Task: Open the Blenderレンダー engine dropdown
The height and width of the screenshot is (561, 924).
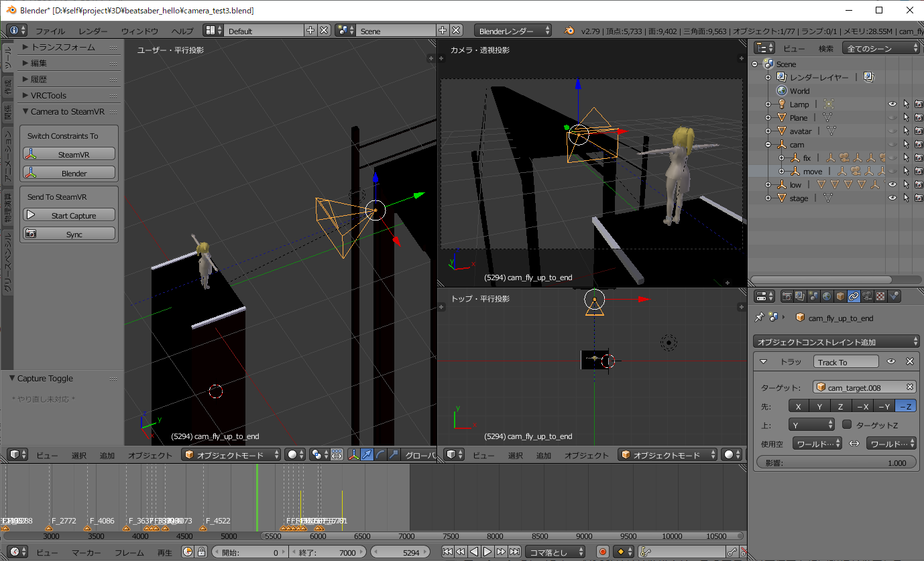Action: 513,31
